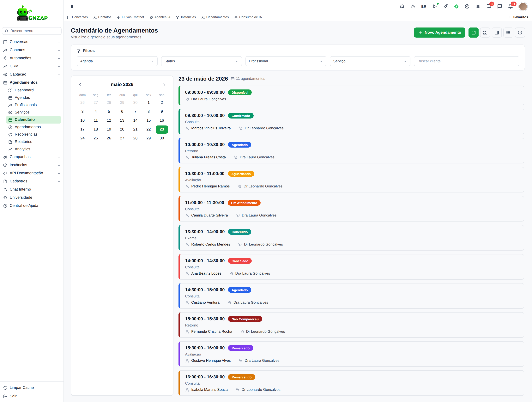Open the Cancelado appointment of Ana Beatriz Lopes

pos(351,267)
